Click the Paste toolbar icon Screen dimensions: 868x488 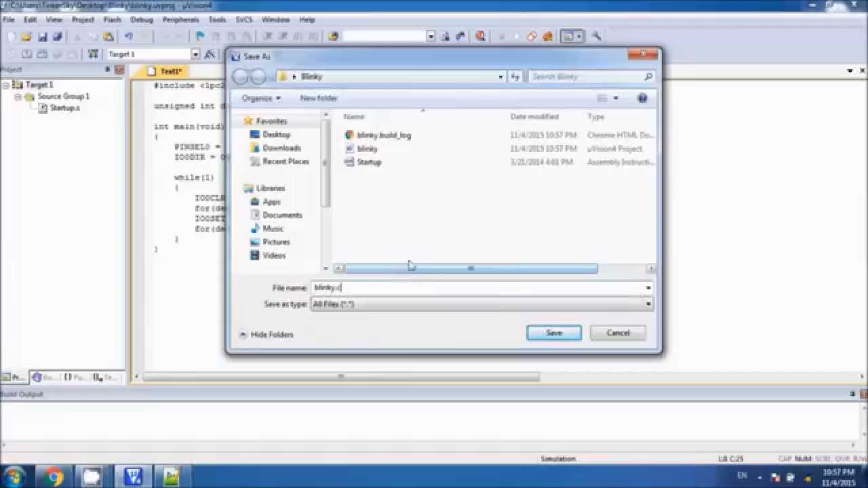(107, 37)
